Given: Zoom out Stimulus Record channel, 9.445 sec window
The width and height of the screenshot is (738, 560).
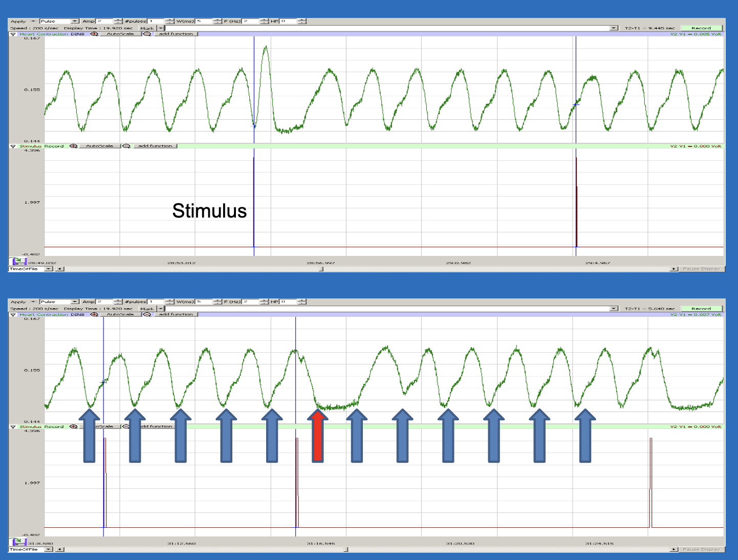Looking at the screenshot, I should 126,146.
